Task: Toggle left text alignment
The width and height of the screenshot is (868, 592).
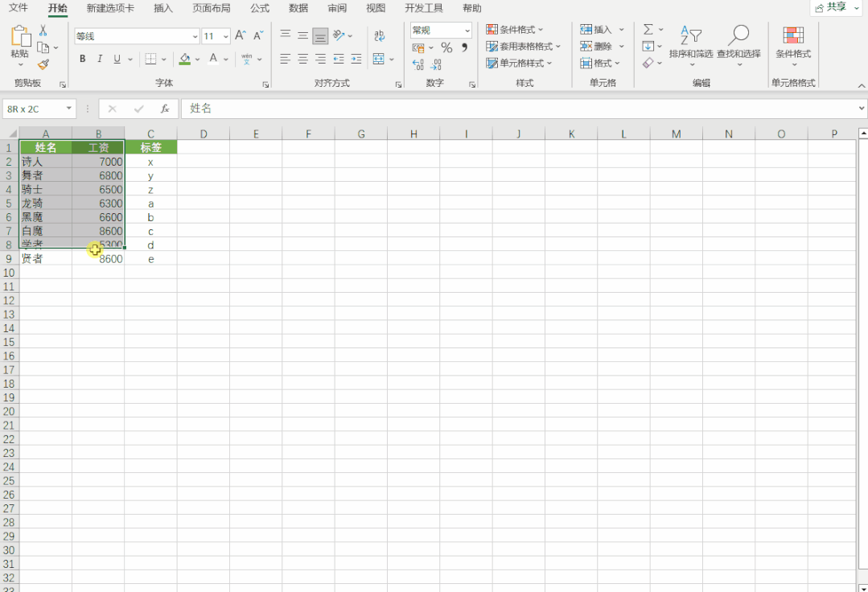Action: (285, 59)
